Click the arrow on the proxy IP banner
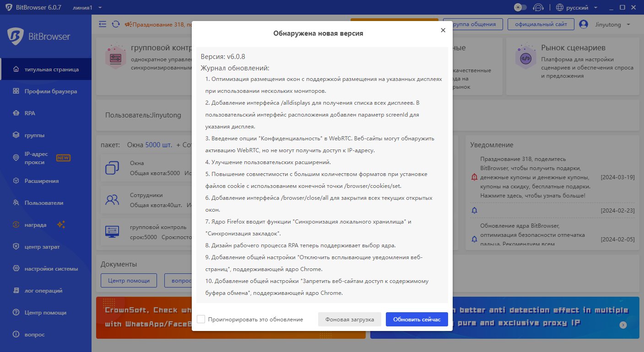Image resolution: width=644 pixels, height=352 pixels. tap(623, 325)
